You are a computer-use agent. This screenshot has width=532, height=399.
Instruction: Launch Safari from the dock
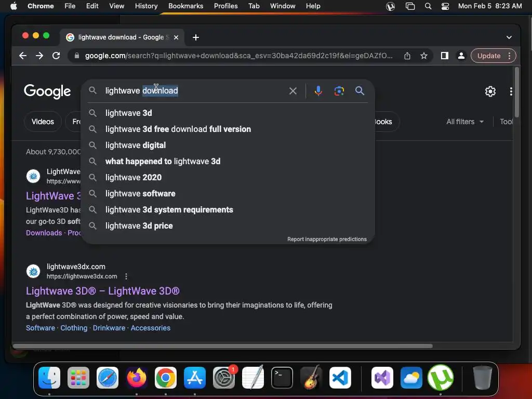click(x=108, y=378)
